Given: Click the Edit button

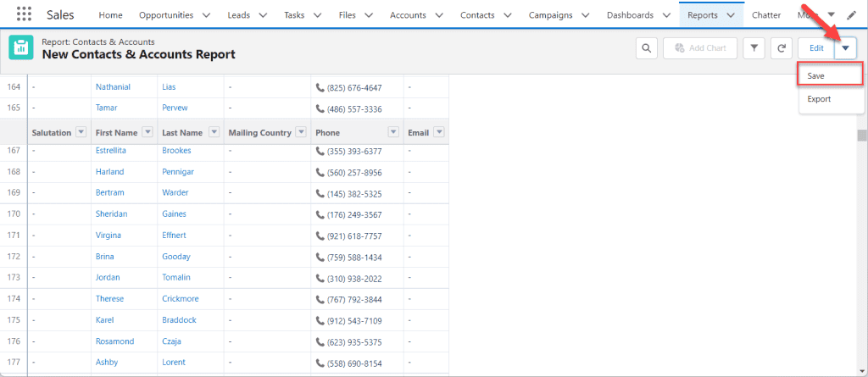Looking at the screenshot, I should [x=816, y=48].
